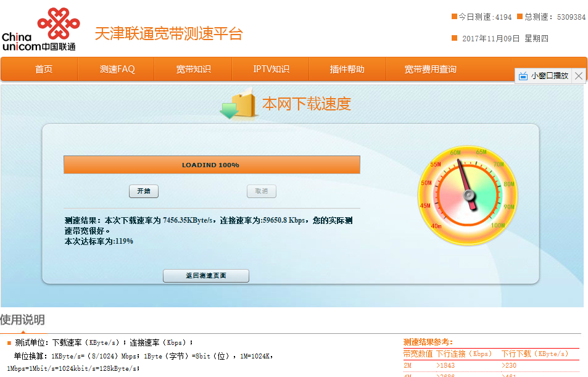Go to 宽带知识 in the navigation bar
Viewport: 588px width, 377px height.
194,69
